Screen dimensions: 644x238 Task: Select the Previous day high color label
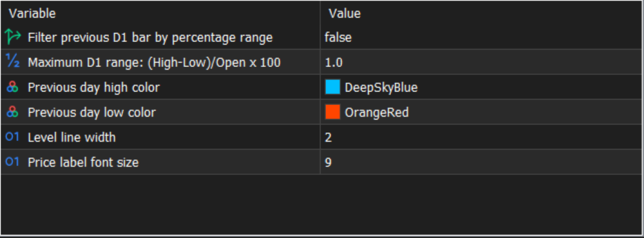tap(93, 87)
